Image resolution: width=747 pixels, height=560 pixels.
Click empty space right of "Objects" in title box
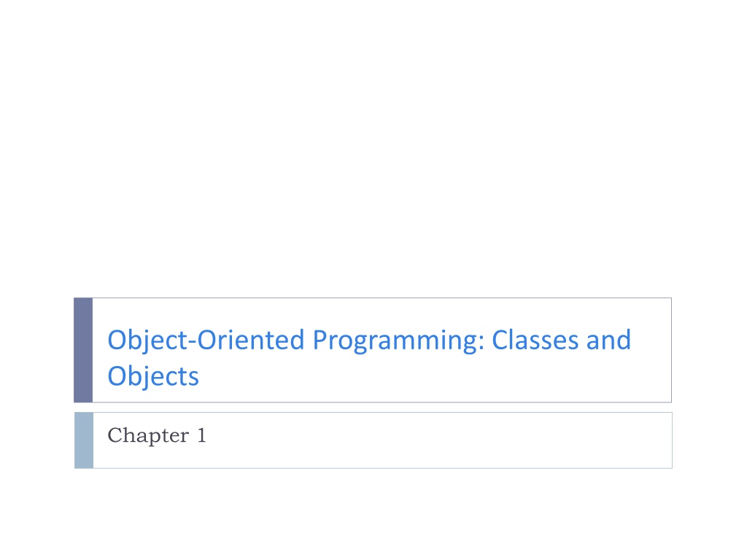point(429,377)
